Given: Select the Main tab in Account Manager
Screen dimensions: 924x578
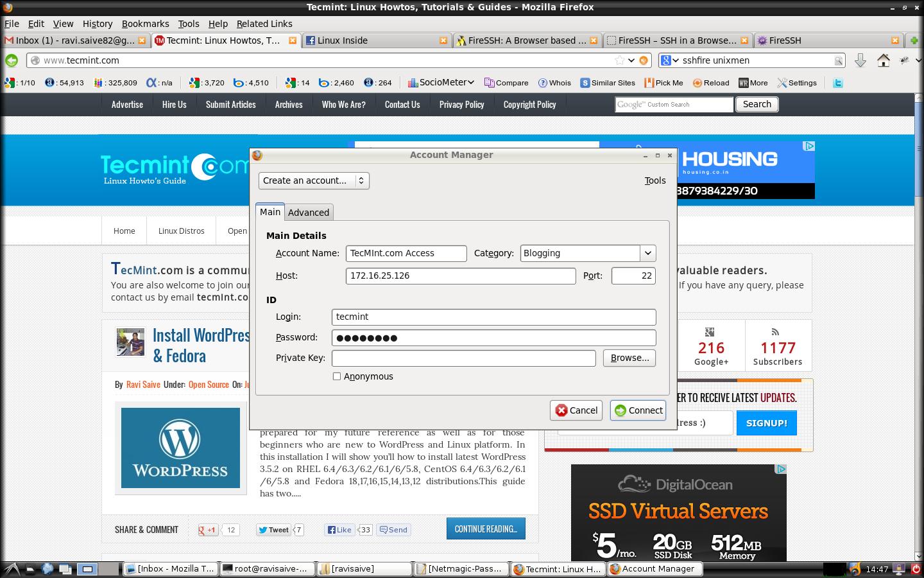Looking at the screenshot, I should coord(270,212).
